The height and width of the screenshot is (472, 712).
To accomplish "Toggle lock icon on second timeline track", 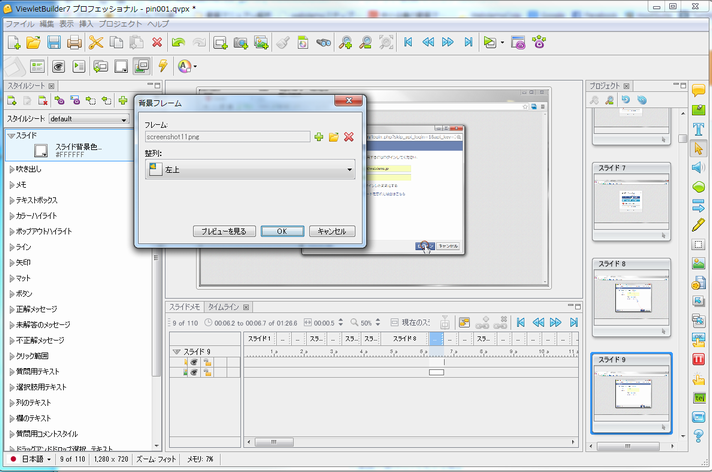I will 209,373.
